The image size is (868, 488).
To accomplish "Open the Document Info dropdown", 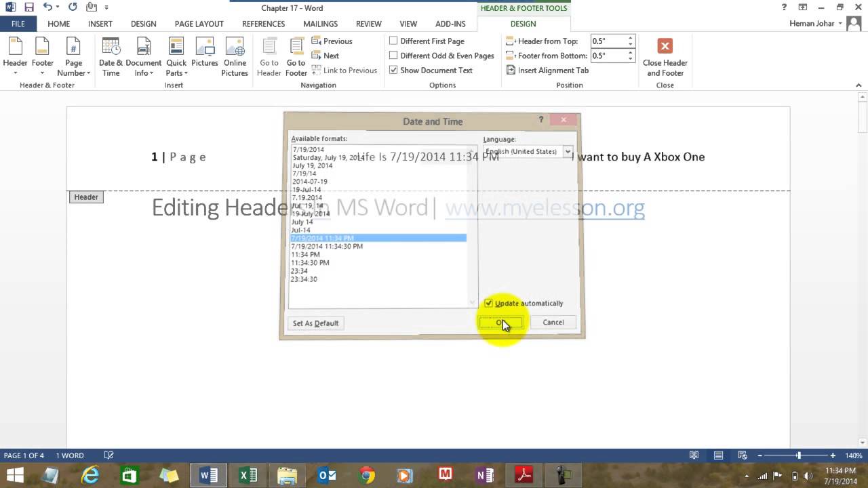I will 144,56.
